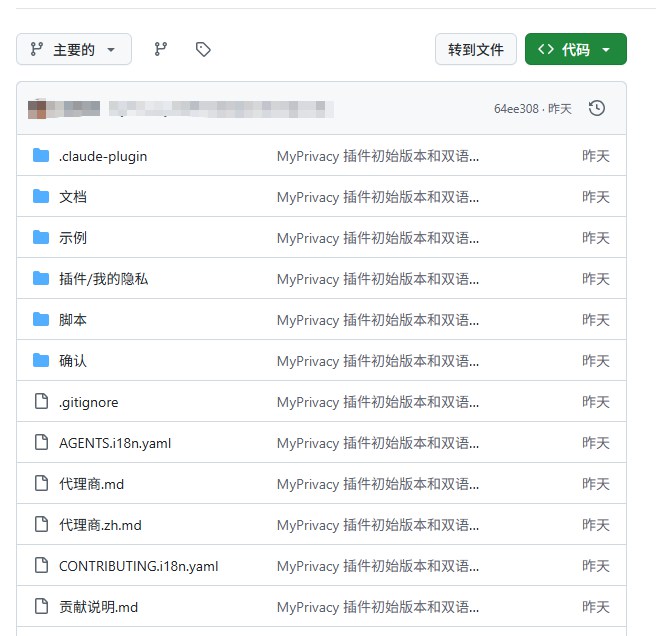Viewport: 656px width, 636px height.
Task: Open commit message in 示例 row
Action: 378,238
